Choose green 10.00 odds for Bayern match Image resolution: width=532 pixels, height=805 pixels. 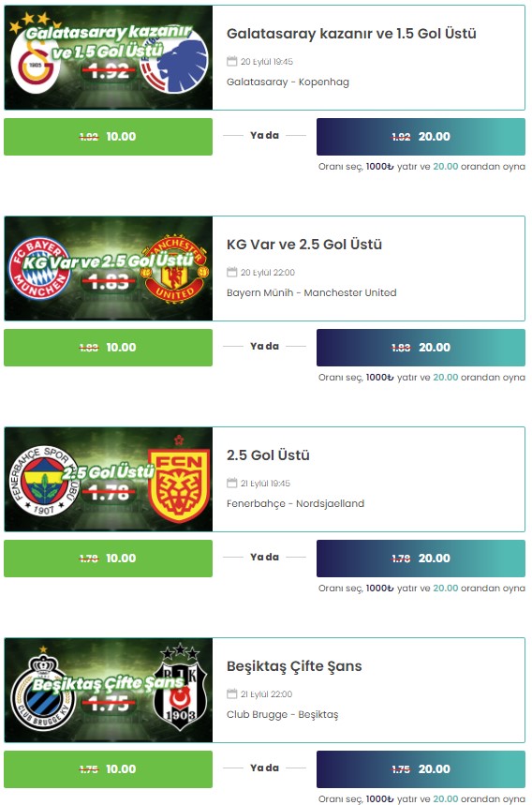pos(109,348)
